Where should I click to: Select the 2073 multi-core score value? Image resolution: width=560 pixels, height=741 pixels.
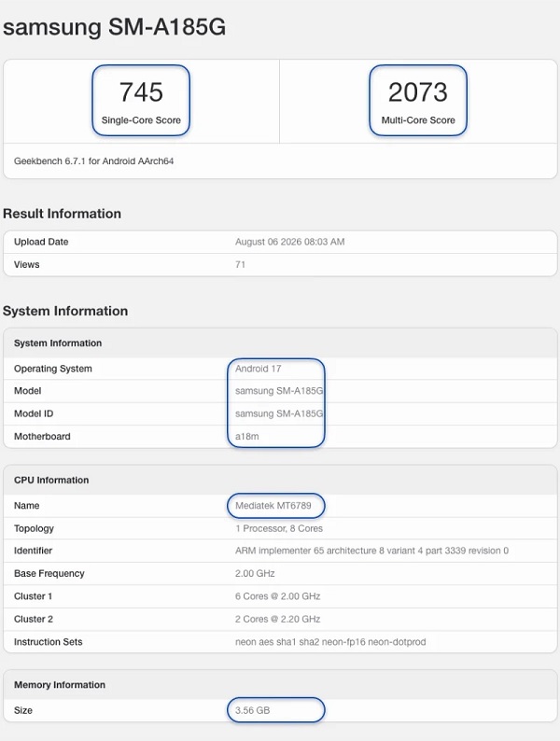pos(418,92)
